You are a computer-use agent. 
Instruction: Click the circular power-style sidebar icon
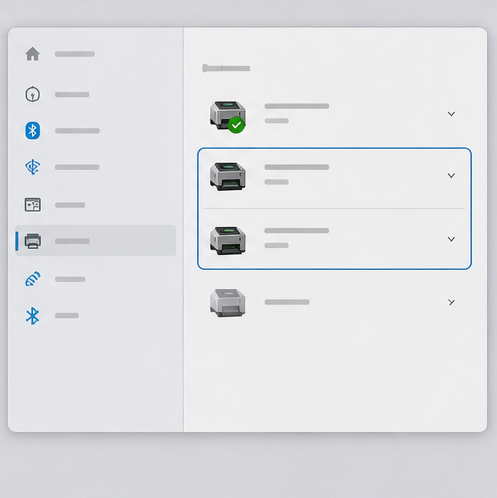(x=33, y=94)
